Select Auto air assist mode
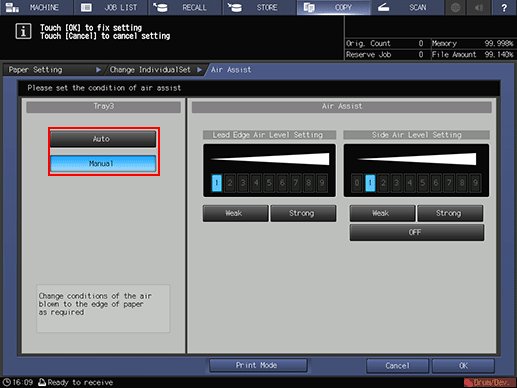The width and height of the screenshot is (517, 388). [x=103, y=139]
